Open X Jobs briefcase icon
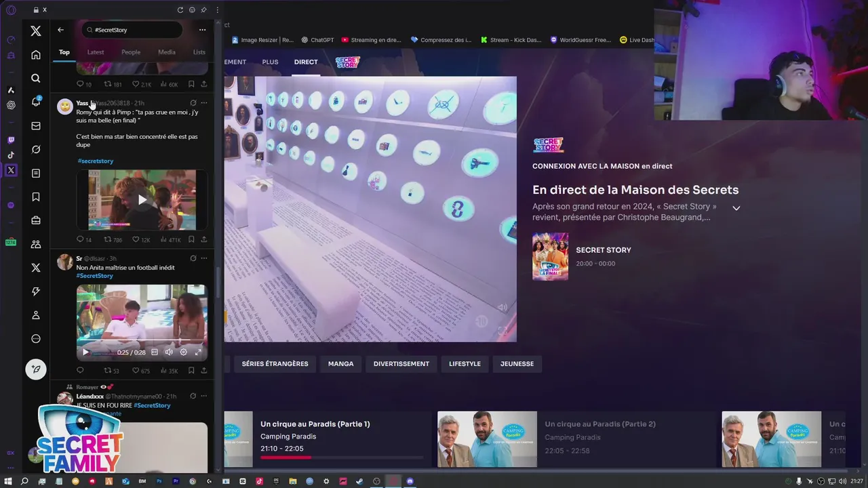Screen dimensions: 868x488 [x=36, y=220]
